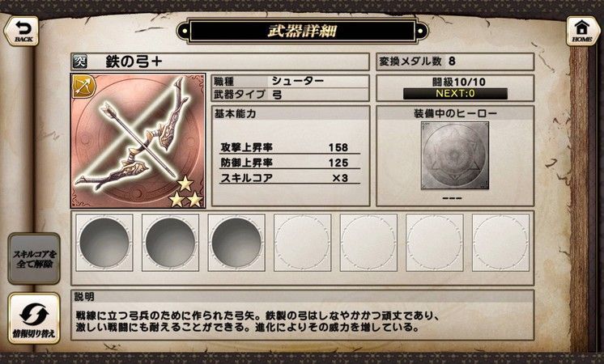This screenshot has height=364, width=604.
Task: Tap the bow weapon-type badge icon
Action: (84, 87)
